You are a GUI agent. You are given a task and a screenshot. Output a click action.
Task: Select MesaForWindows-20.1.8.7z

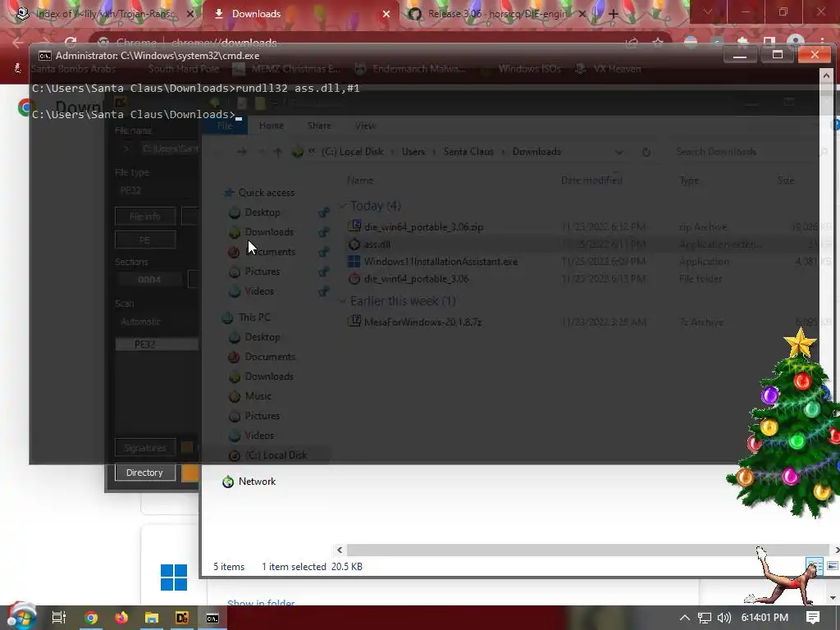click(422, 322)
